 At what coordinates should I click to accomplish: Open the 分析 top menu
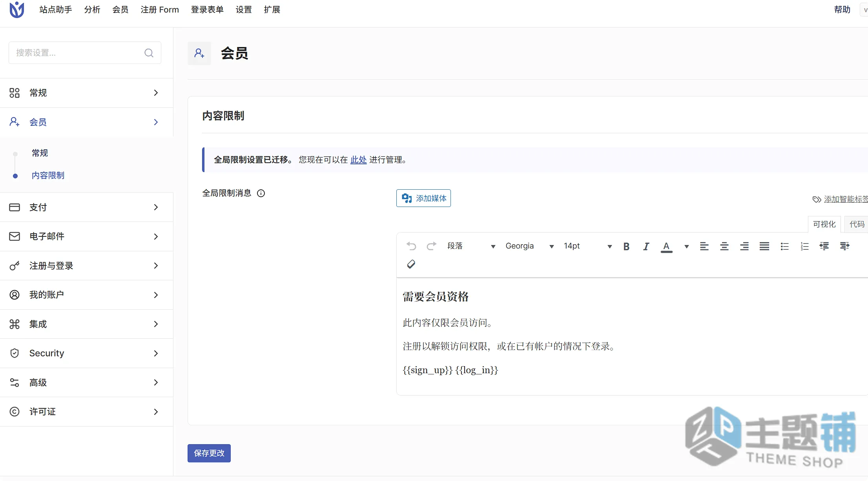(92, 10)
